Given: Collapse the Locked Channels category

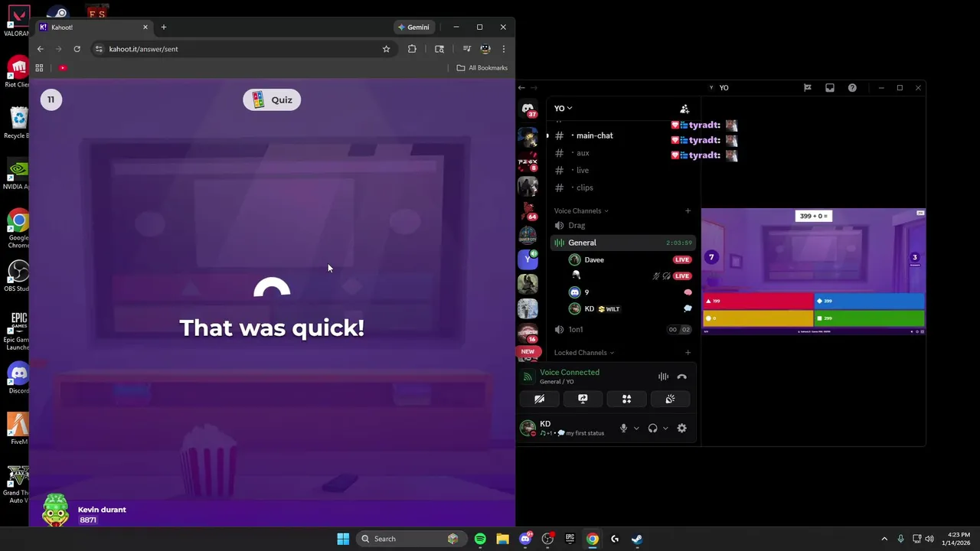Looking at the screenshot, I should tap(584, 353).
